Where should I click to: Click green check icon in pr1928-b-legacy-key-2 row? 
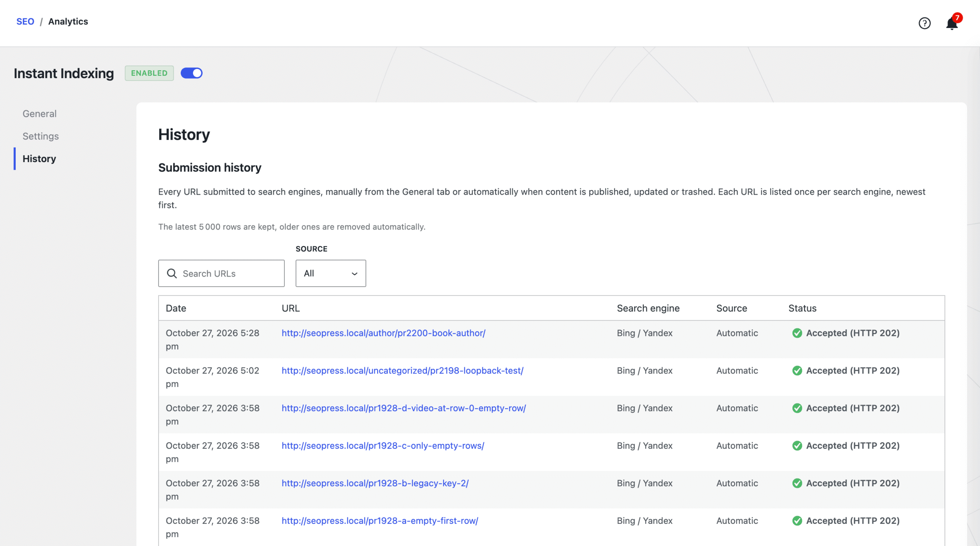pyautogui.click(x=797, y=483)
